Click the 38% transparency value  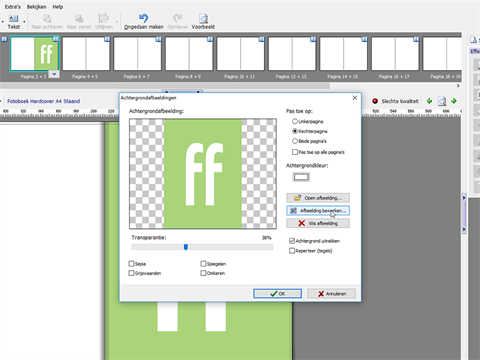click(x=267, y=238)
